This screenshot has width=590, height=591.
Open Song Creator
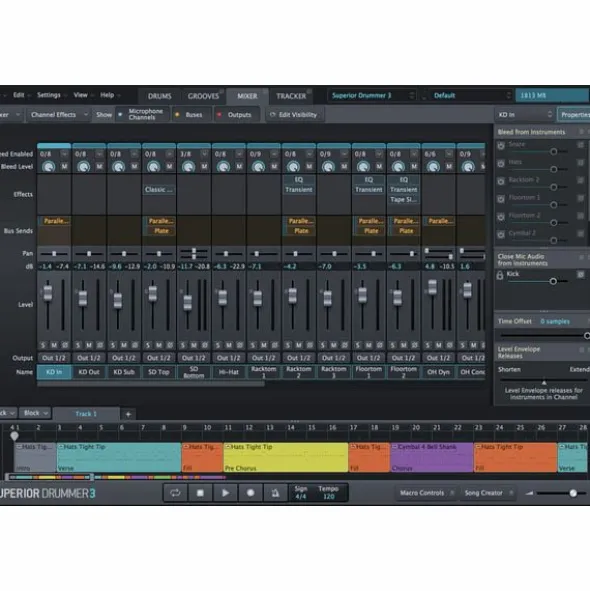(488, 493)
